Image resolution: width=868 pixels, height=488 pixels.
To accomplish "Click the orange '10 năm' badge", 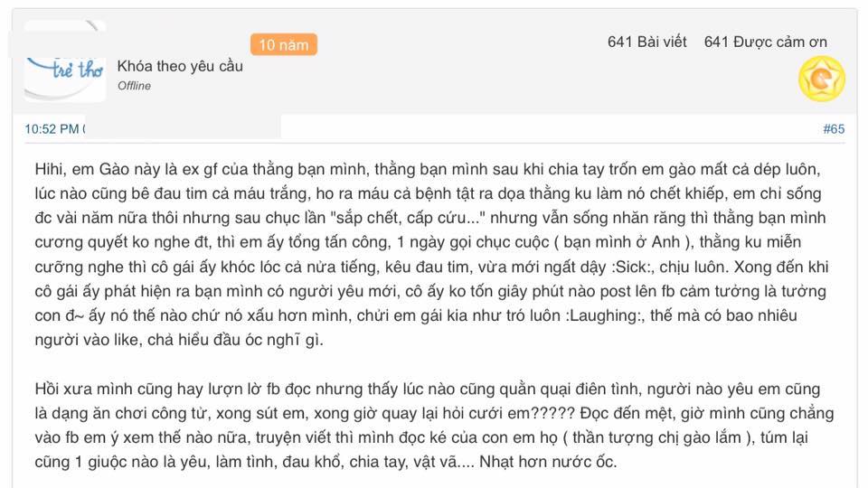I will [x=283, y=45].
